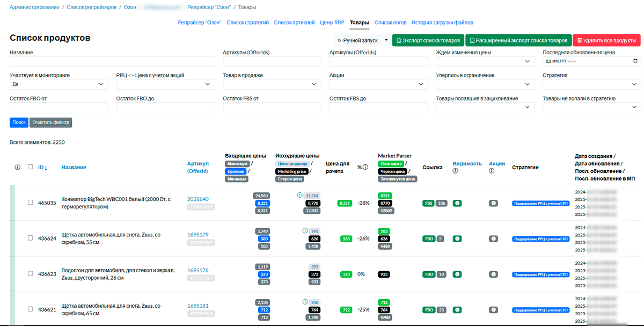Click the info icon beside the % column
This screenshot has height=326, width=644.
[x=365, y=167]
